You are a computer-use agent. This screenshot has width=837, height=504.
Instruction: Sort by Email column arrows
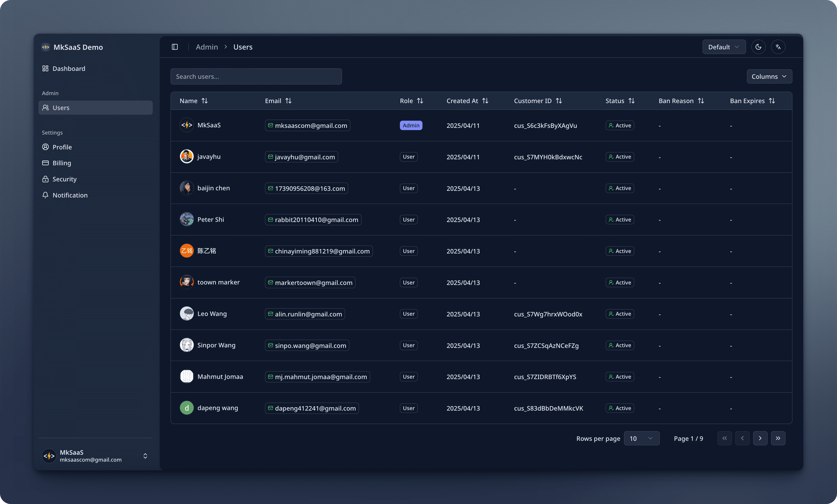click(288, 101)
